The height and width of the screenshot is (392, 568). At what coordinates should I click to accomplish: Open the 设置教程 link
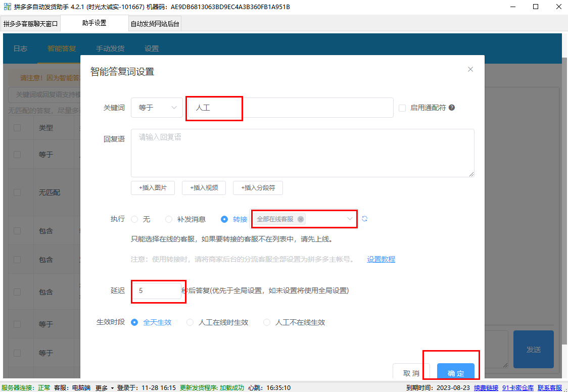381,259
